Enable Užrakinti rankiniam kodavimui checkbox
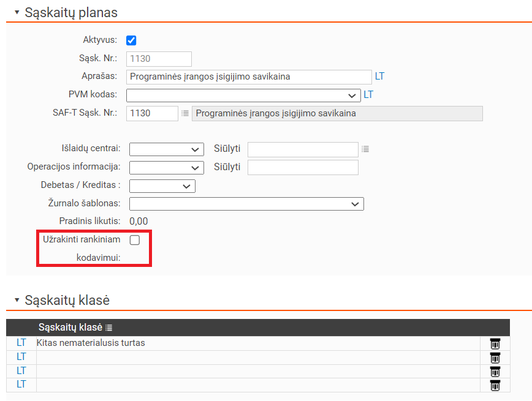This screenshot has height=401, width=532. point(135,240)
